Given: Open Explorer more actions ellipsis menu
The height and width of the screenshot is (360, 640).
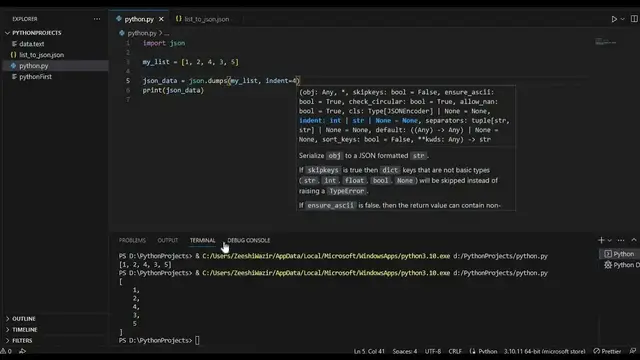Looking at the screenshot, I should [97, 19].
